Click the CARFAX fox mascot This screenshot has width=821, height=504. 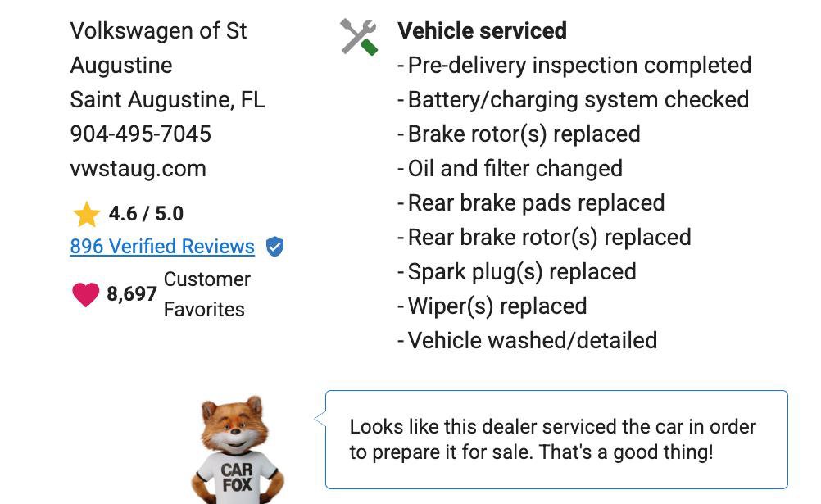pyautogui.click(x=238, y=443)
